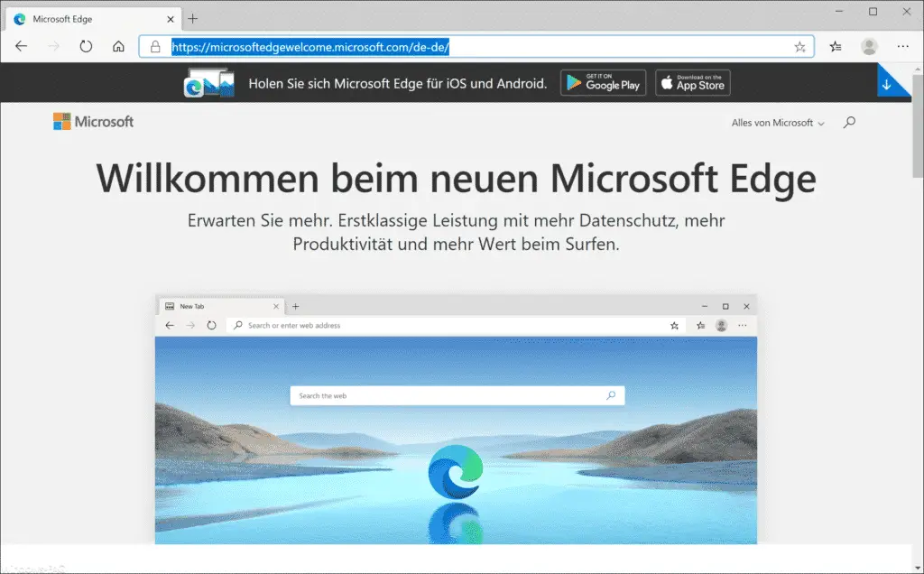
Task: Click the Erwarten Sie mehr subtitle text
Action: pos(456,232)
